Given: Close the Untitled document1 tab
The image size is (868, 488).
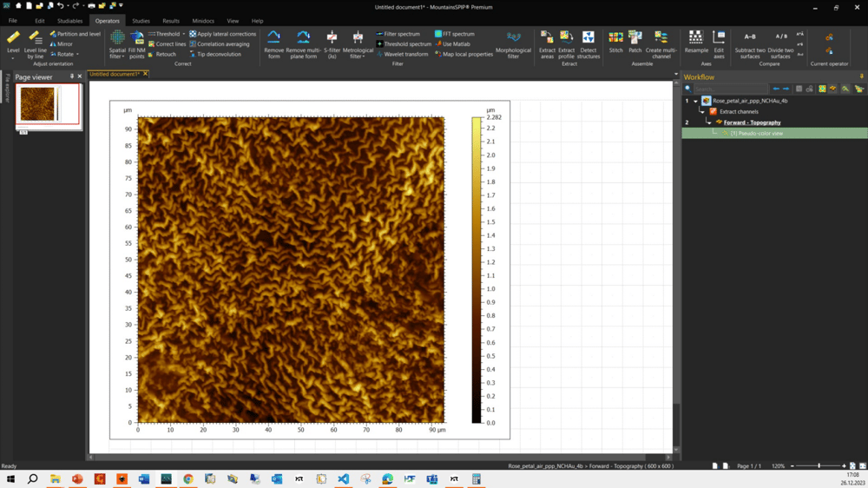Looking at the screenshot, I should (x=146, y=74).
